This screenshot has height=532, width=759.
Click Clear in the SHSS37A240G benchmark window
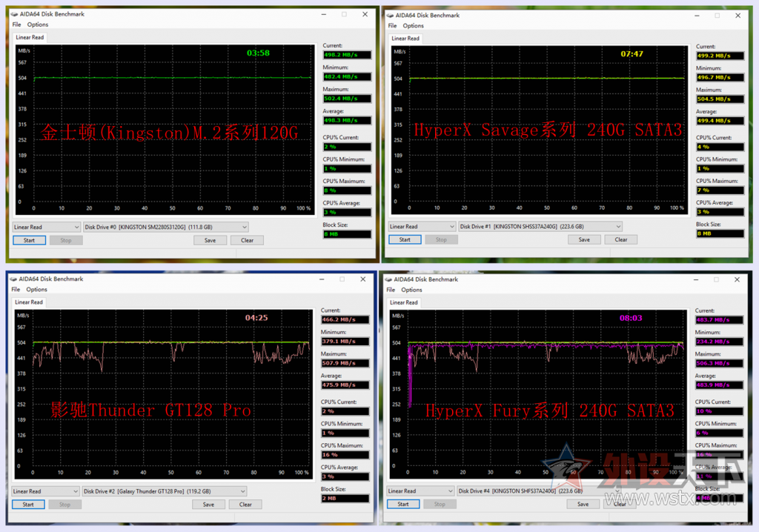coord(621,239)
